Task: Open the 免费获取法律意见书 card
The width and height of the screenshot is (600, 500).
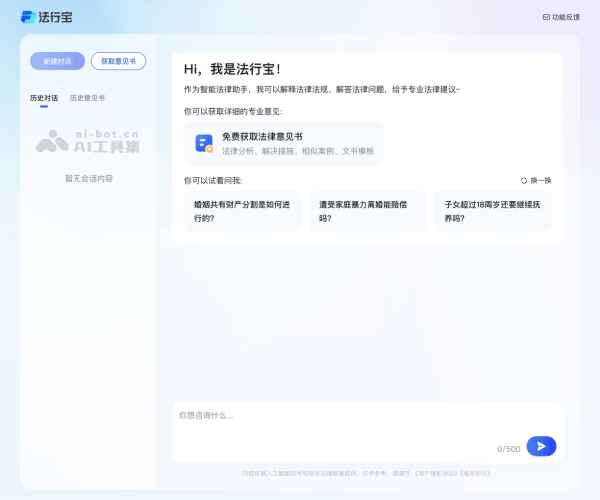Action: 284,143
